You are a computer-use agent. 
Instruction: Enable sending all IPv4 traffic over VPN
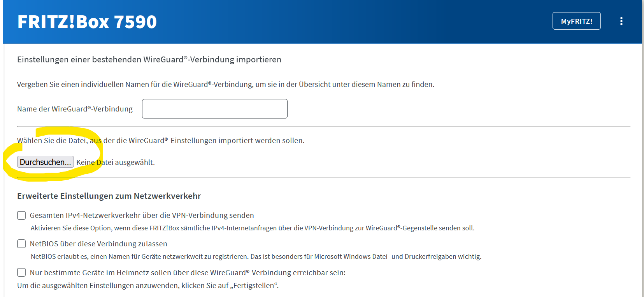click(x=21, y=215)
